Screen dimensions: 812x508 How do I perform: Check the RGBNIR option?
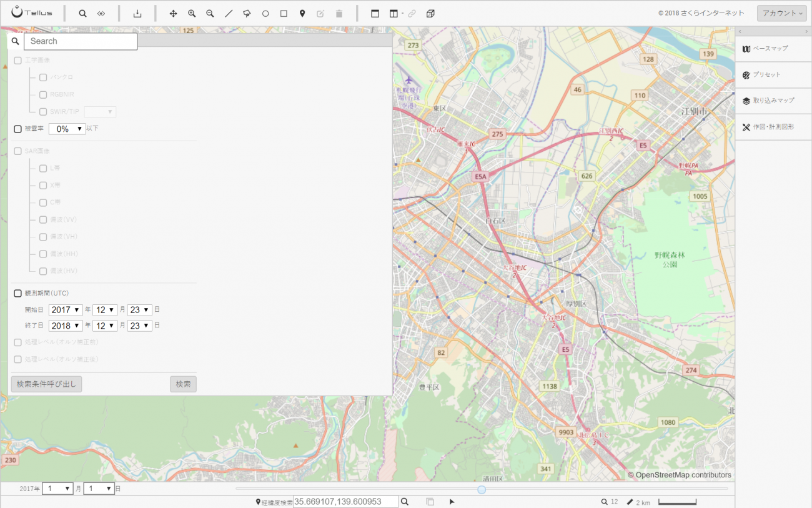point(43,95)
